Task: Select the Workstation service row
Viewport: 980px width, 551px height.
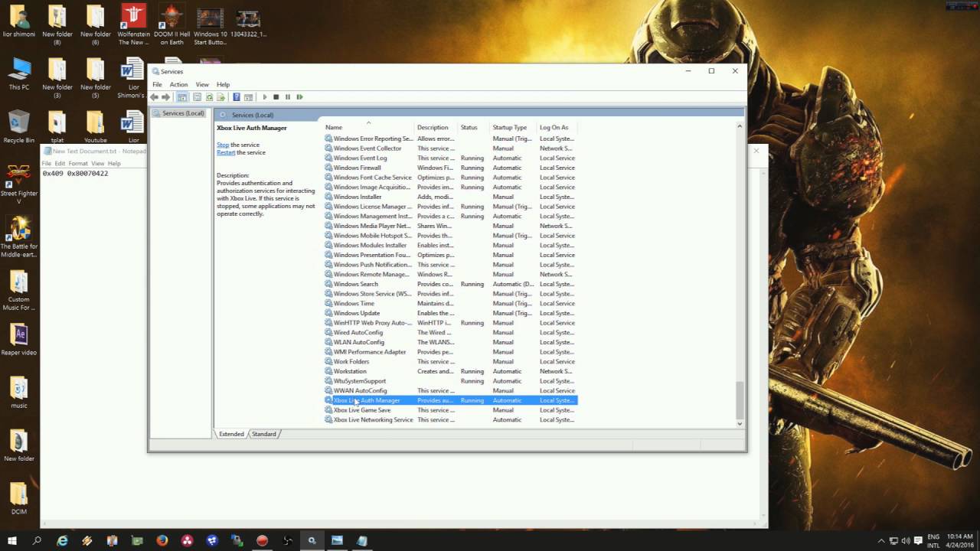Action: (450, 371)
